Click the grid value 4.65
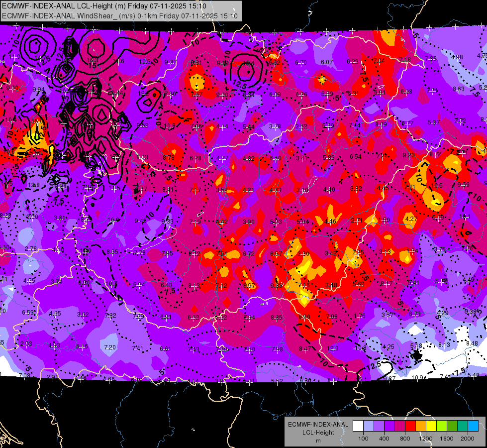Screen dimensions: 487x448 coord(55,314)
